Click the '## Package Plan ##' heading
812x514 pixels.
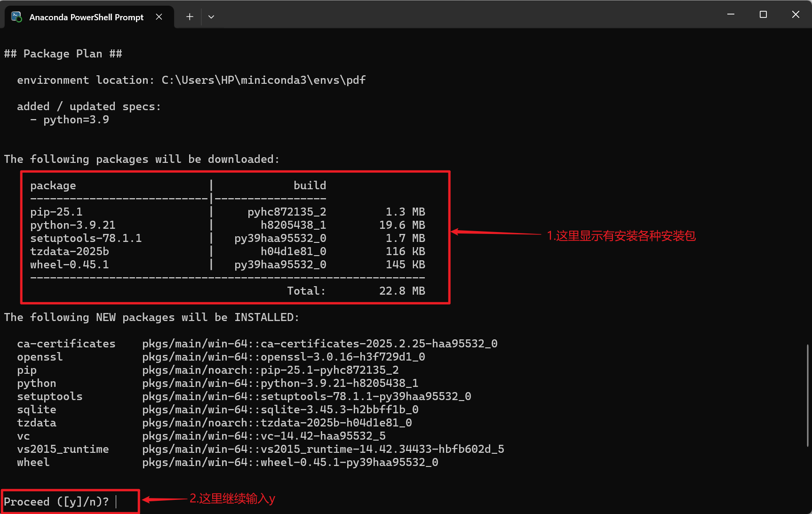tap(63, 54)
